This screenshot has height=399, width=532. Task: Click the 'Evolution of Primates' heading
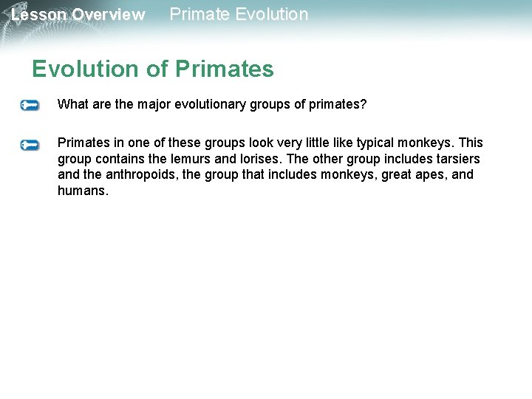coord(153,69)
